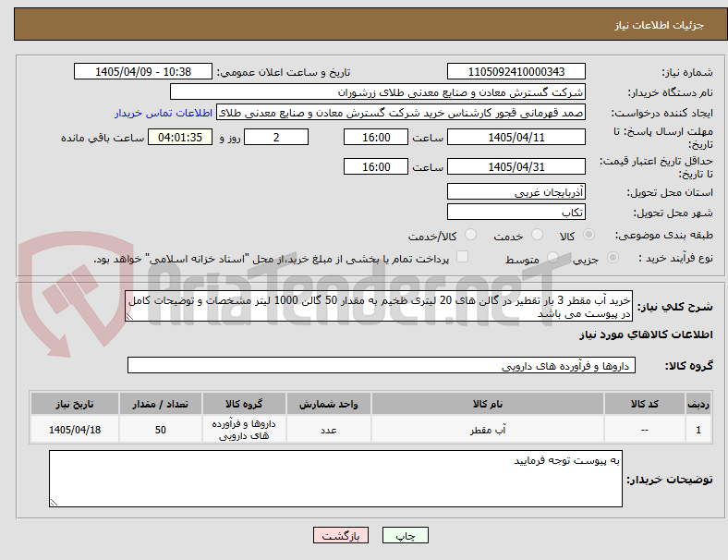The image size is (728, 560).
Task: Click the response deadline time 16:00 field
Action: point(376,137)
